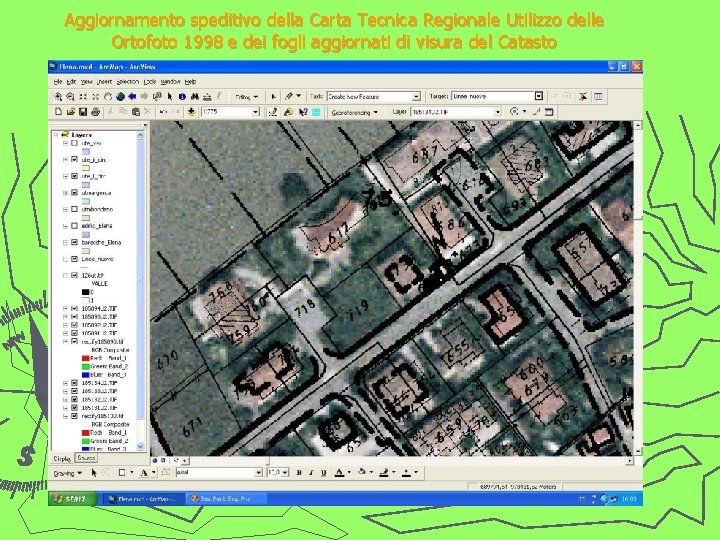
Task: Go forward to next extent
Action: point(144,96)
